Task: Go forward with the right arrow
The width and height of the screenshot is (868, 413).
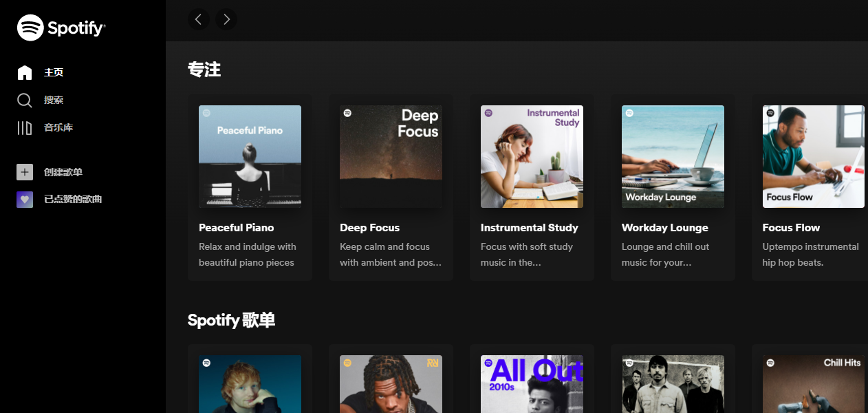Action: [x=226, y=19]
